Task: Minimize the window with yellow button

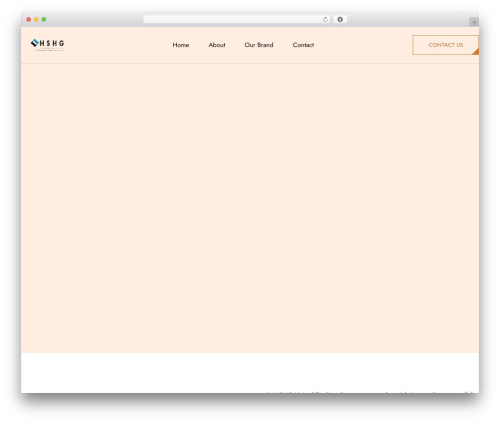Action: tap(36, 19)
